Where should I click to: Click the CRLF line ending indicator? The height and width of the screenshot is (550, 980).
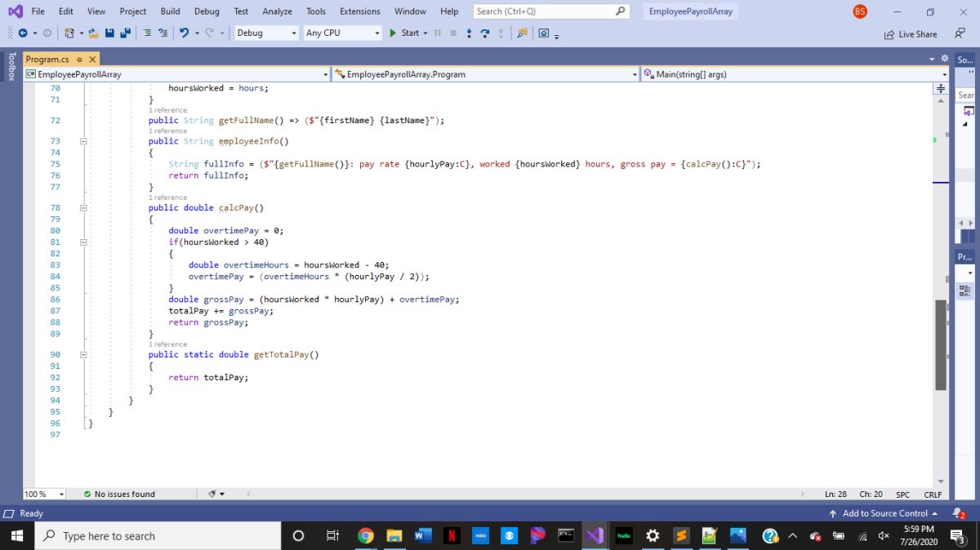click(x=933, y=495)
